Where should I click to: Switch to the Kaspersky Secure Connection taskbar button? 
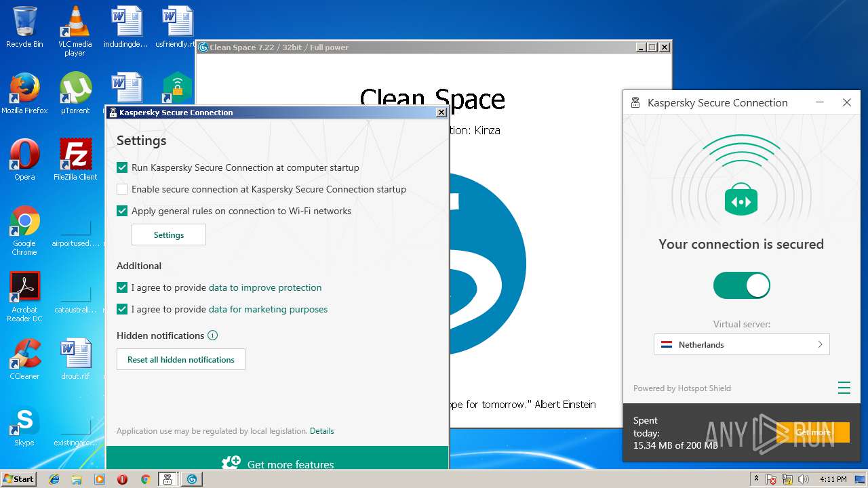click(167, 479)
